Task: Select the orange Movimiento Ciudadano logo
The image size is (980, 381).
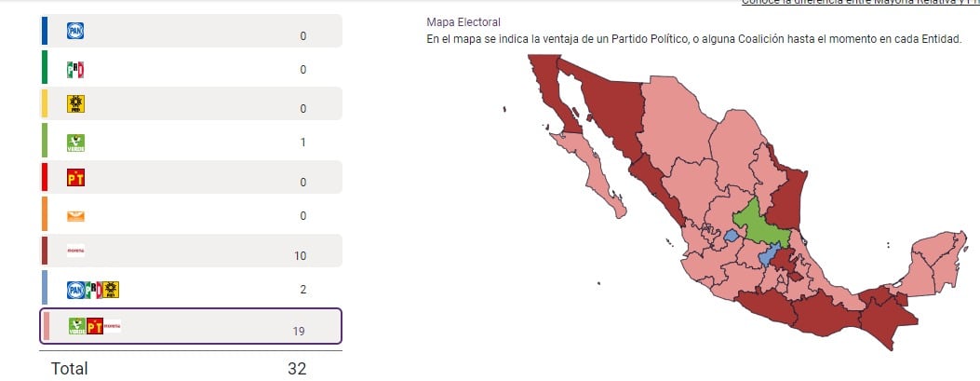Action: (x=75, y=215)
